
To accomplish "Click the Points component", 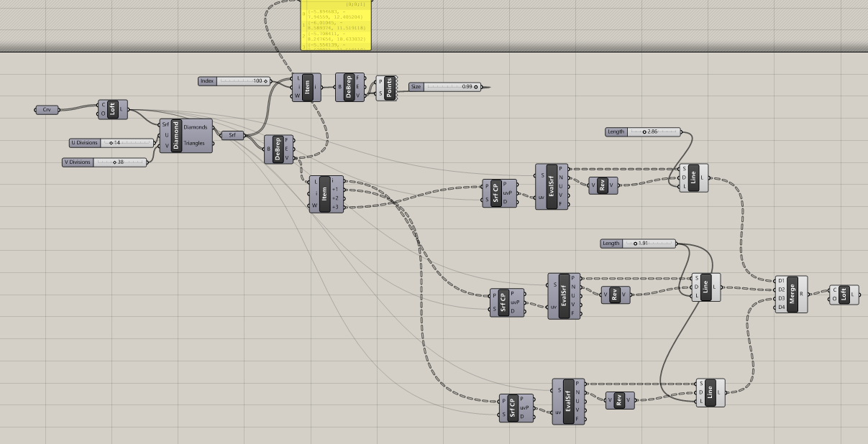I will 389,88.
